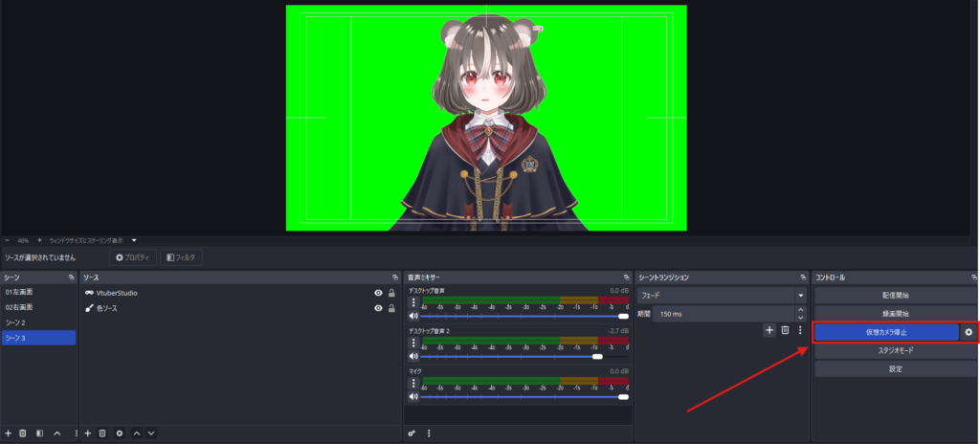Select the VtuberStudio source row

coord(240,293)
